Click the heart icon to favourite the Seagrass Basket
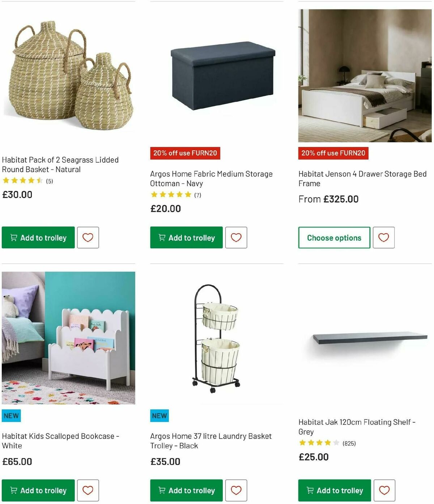 [88, 238]
